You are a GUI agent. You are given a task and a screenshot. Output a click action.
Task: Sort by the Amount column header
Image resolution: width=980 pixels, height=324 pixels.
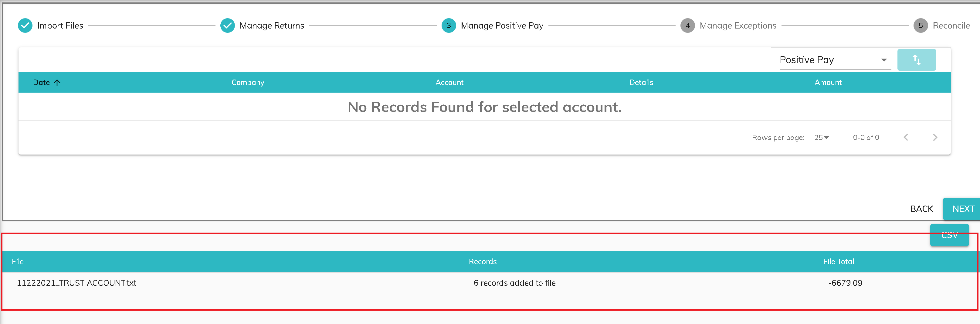[827, 83]
